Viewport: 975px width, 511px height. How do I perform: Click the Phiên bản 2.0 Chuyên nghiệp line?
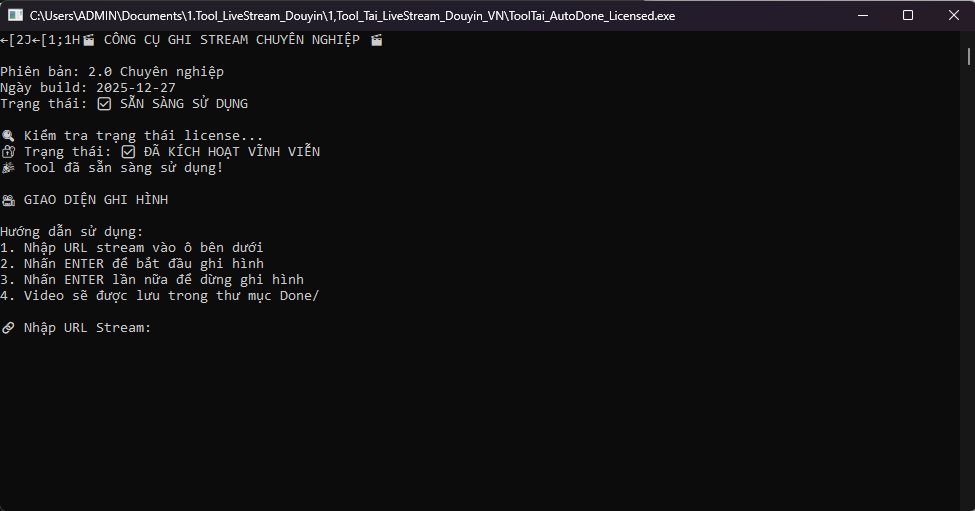[x=112, y=72]
